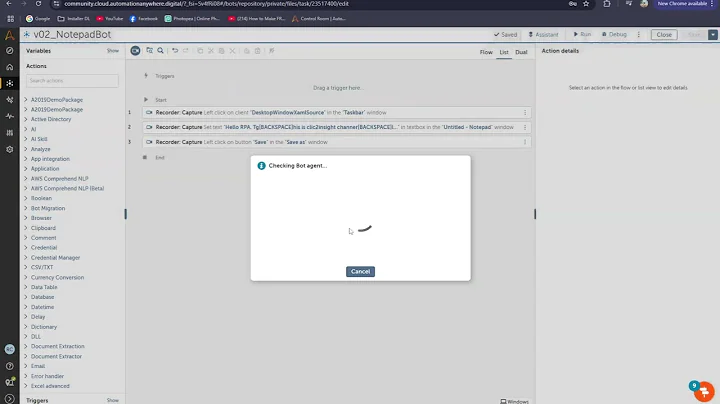Image resolution: width=720 pixels, height=404 pixels.
Task: Select the Recorder Capture Set text Notepad action
Action: (x=337, y=127)
